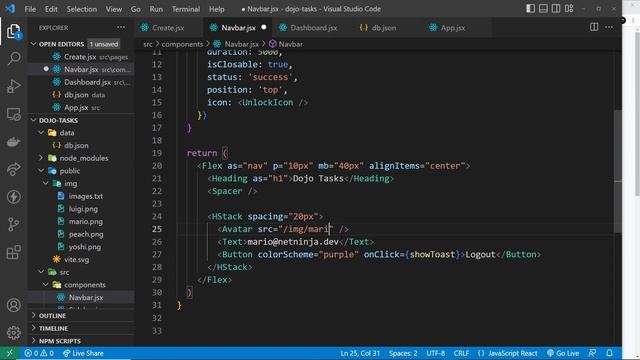Switch to the Dashboard.jsx tab
The image size is (640, 360).
pos(313,28)
